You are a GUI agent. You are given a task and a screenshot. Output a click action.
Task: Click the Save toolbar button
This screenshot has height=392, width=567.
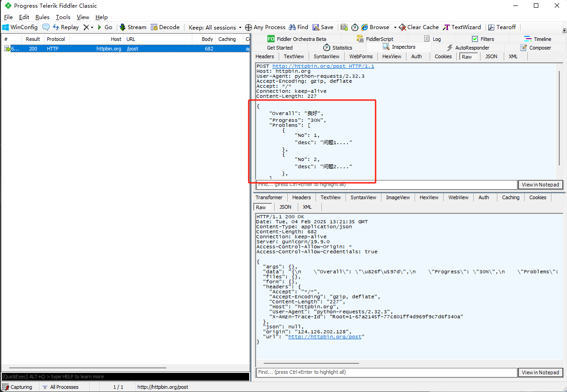(323, 27)
